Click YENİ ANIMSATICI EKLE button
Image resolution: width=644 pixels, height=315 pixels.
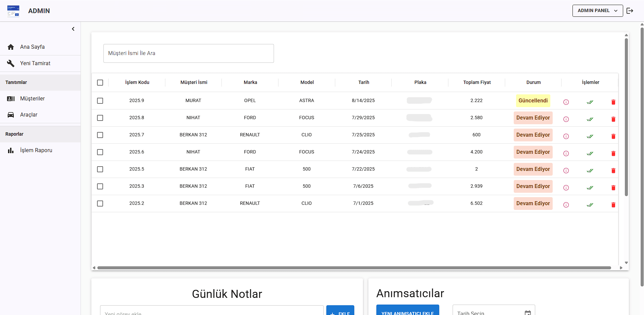tap(407, 313)
